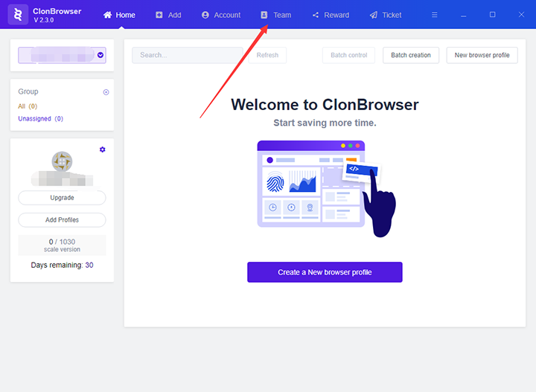The height and width of the screenshot is (392, 536).
Task: Open the Ticket tab
Action: (x=386, y=15)
